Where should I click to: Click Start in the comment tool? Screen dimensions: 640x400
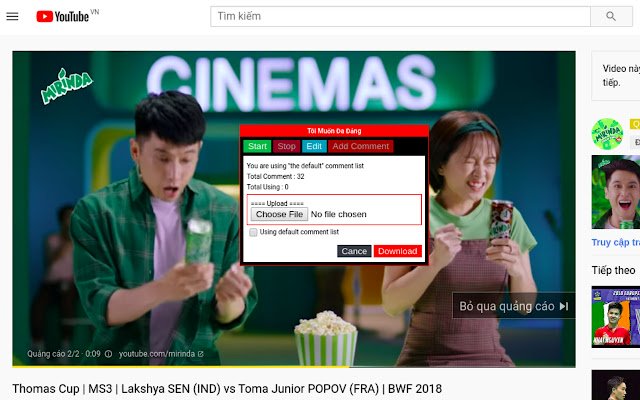tap(257, 146)
